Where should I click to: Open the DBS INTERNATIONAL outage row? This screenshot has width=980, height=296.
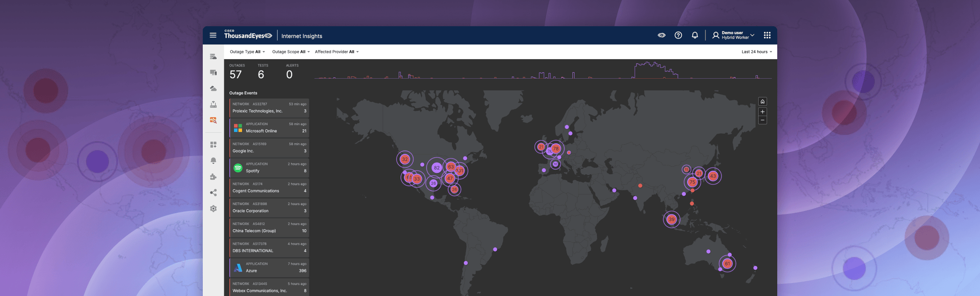269,247
